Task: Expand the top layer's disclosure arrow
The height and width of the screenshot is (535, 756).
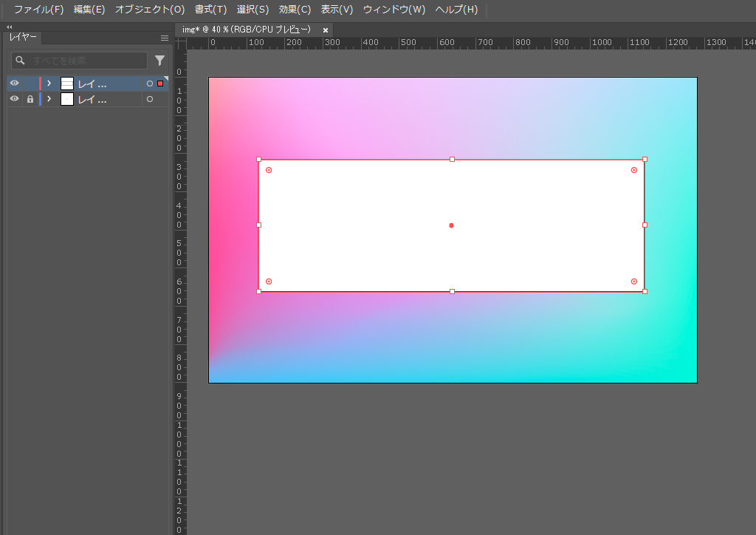Action: 49,84
